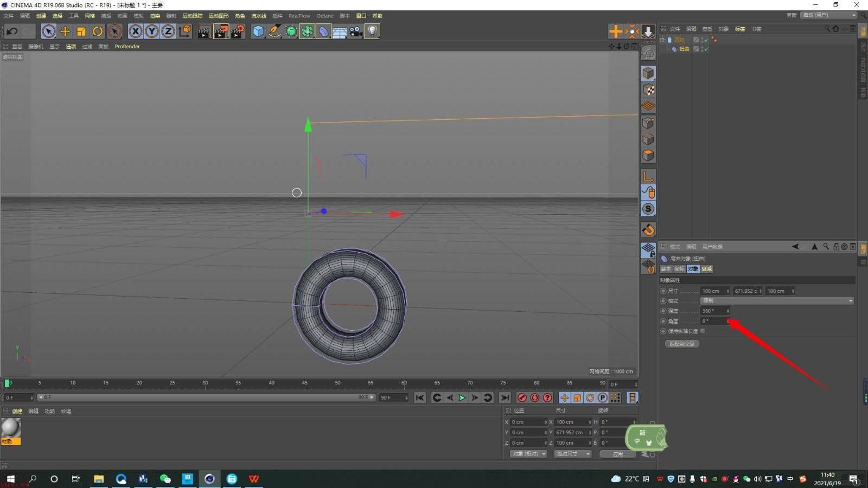Select points mode cube icon
Viewport: 868px width, 488px height.
tap(648, 123)
